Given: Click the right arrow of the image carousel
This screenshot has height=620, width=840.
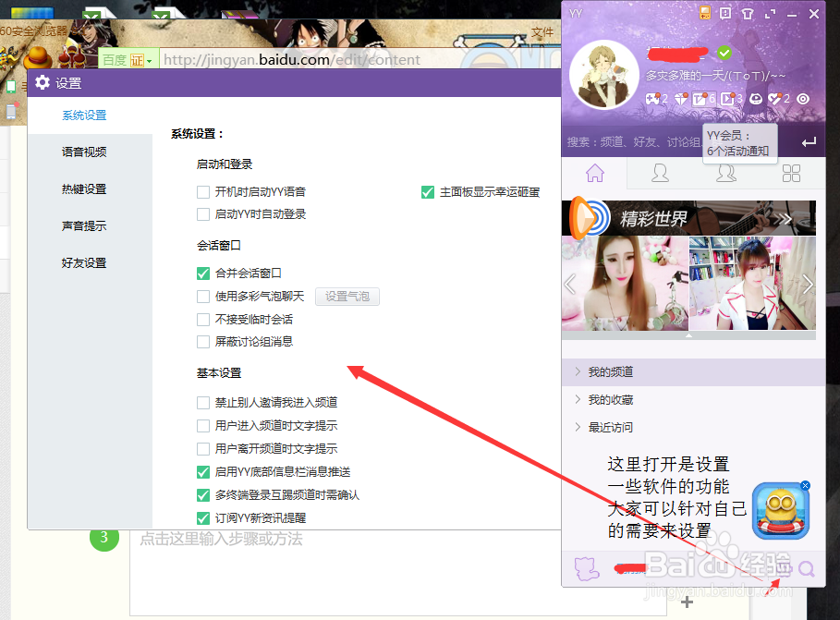Looking at the screenshot, I should [809, 285].
